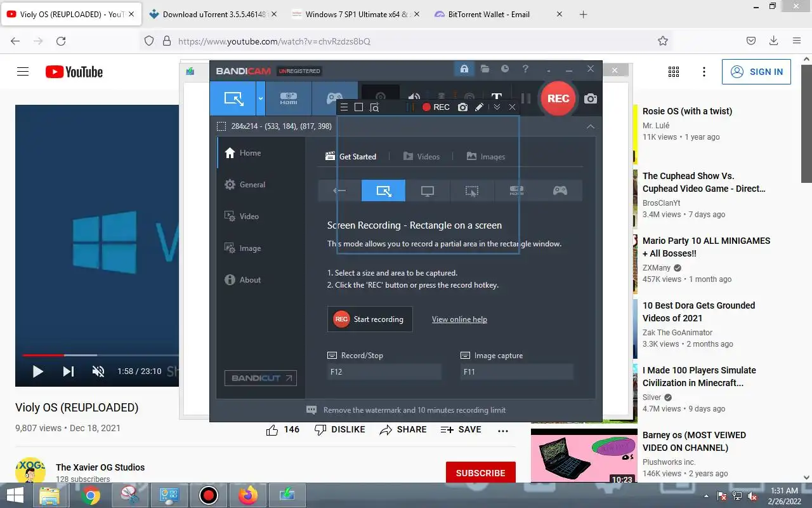Select HDMI device mode in selector row
The width and height of the screenshot is (812, 508).
point(516,190)
